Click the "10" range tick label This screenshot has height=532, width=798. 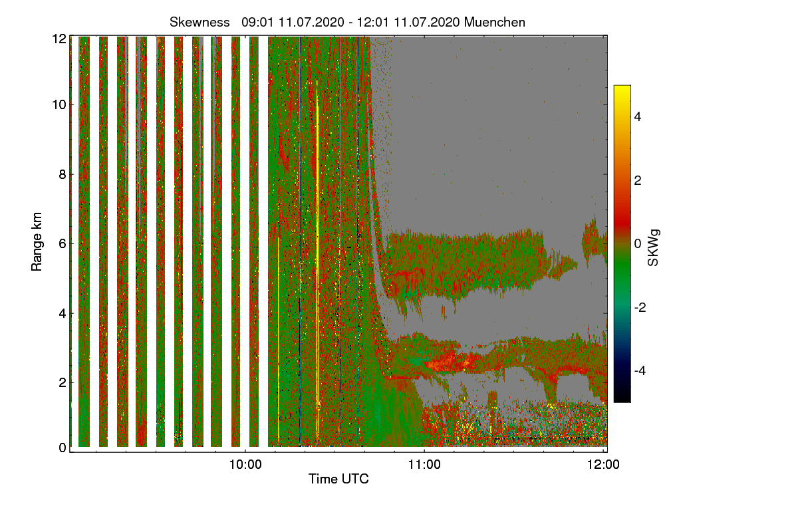[59, 105]
